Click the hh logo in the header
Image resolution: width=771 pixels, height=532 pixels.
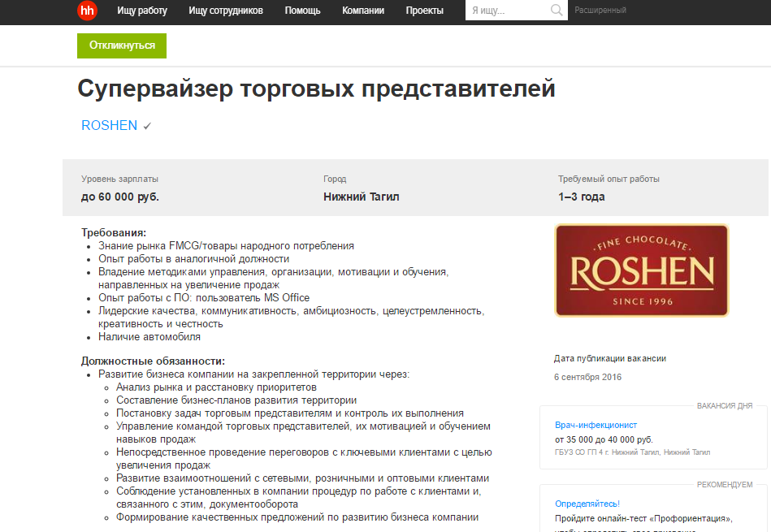click(87, 11)
